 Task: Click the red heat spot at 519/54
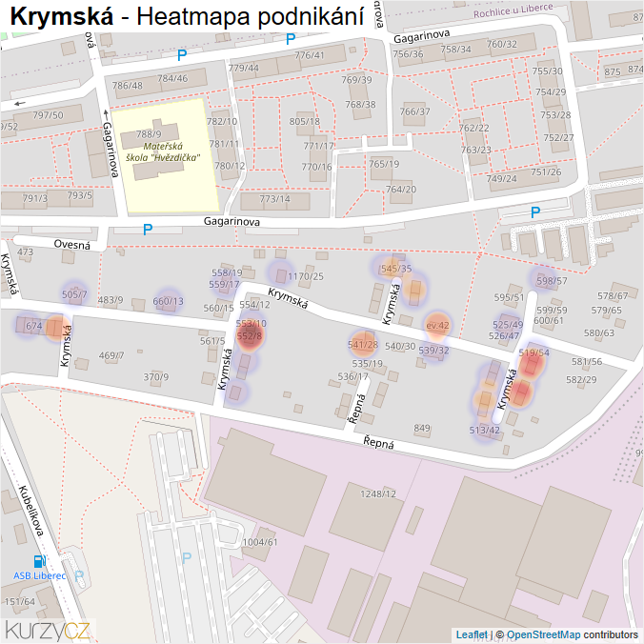(532, 363)
